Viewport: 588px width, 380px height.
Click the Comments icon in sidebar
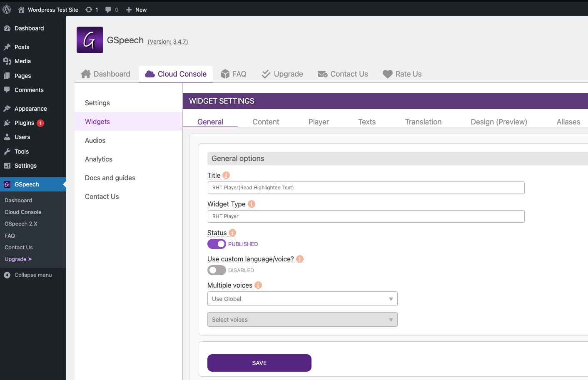coord(7,90)
